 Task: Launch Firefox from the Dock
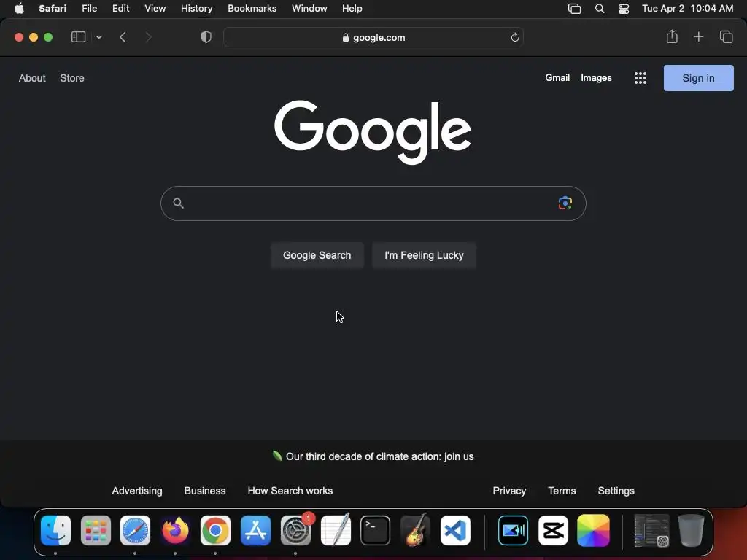pyautogui.click(x=175, y=531)
